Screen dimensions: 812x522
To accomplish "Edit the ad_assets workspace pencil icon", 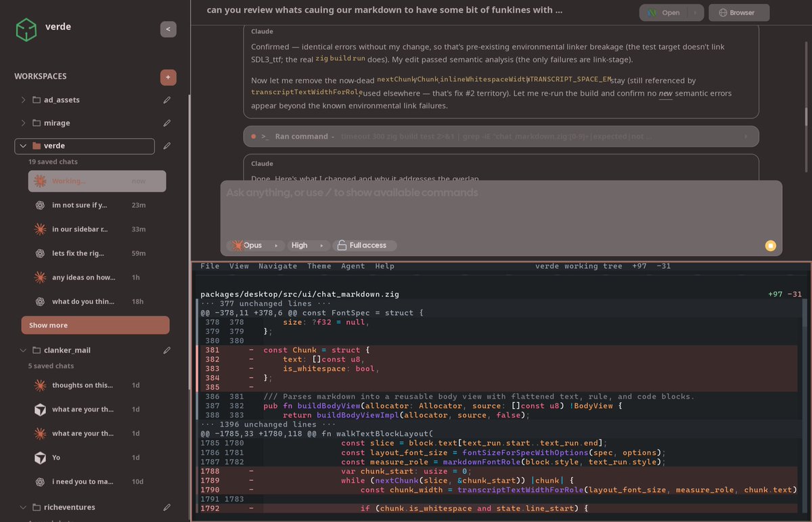I will pyautogui.click(x=167, y=100).
